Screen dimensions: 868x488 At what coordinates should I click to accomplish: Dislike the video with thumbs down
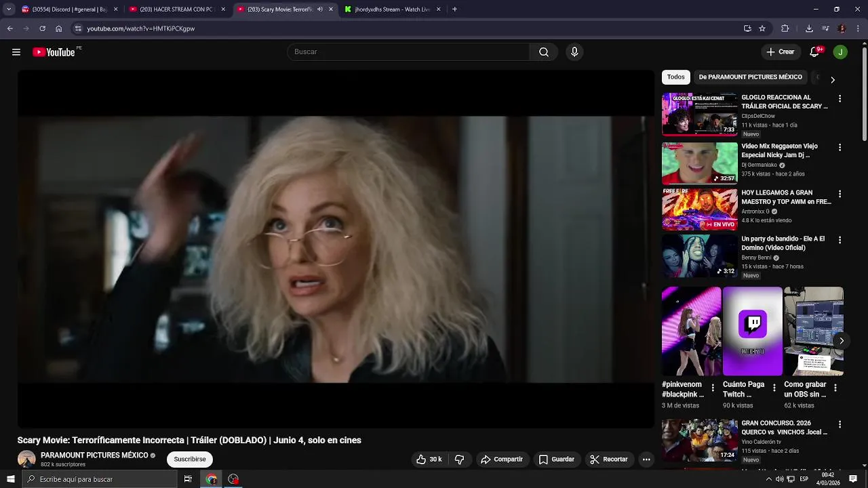459,460
